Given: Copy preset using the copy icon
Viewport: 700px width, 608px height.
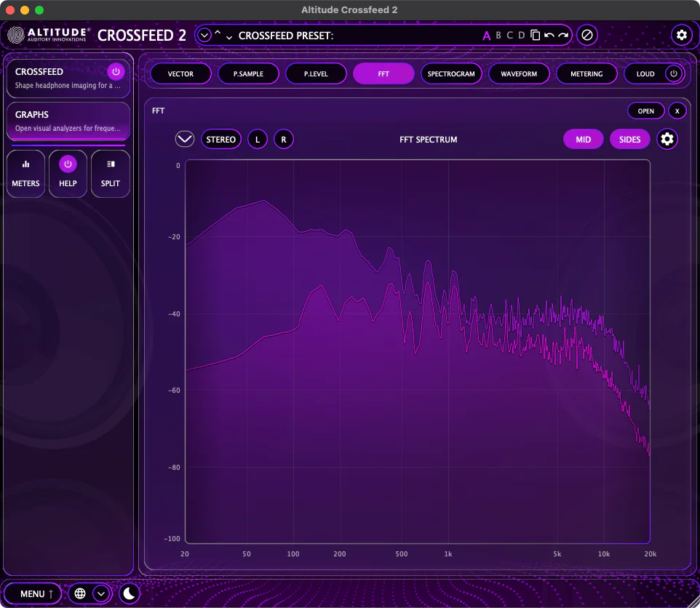Looking at the screenshot, I should click(x=536, y=35).
